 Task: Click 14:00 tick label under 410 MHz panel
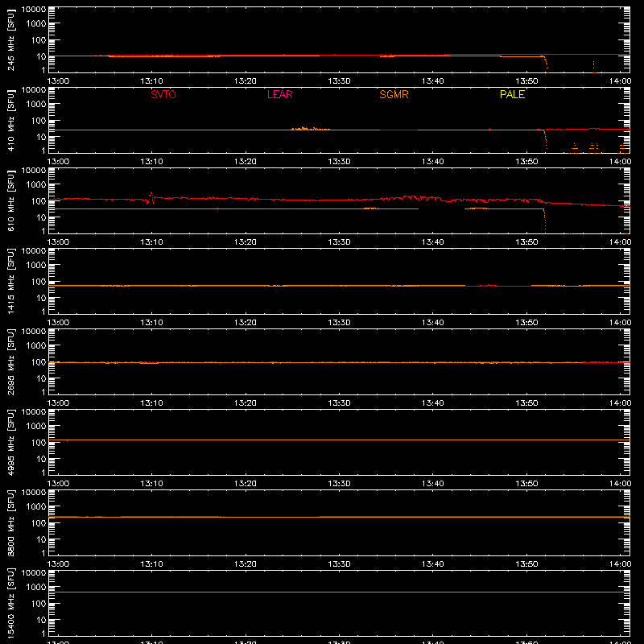620,162
